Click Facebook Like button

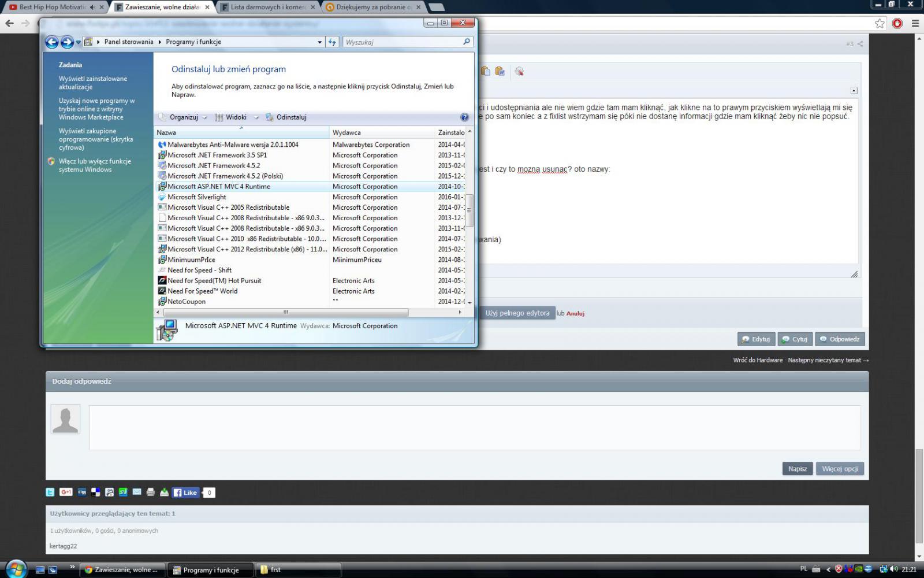185,492
